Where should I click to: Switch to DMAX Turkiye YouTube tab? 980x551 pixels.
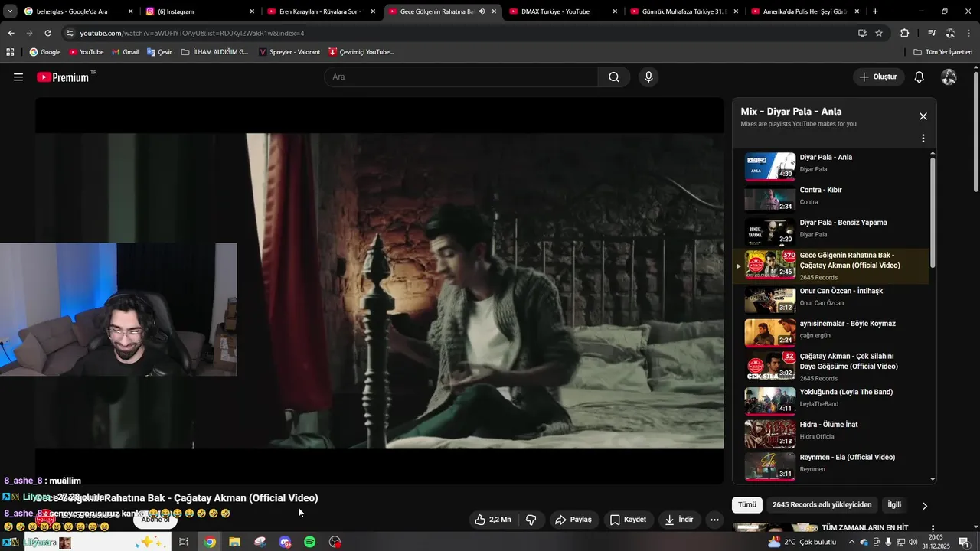563,11
